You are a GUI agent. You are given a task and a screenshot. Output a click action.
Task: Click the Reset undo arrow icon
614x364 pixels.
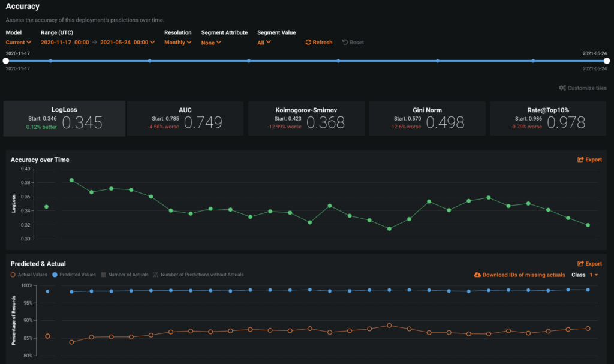click(345, 43)
